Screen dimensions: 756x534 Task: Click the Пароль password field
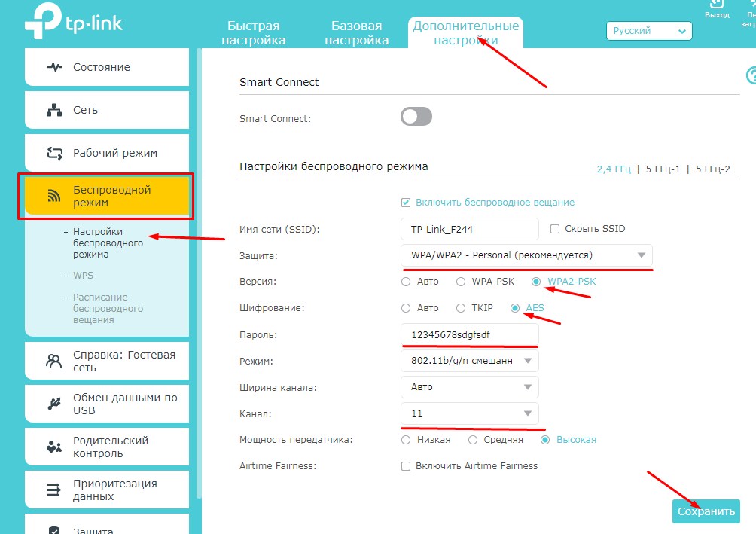click(x=470, y=334)
